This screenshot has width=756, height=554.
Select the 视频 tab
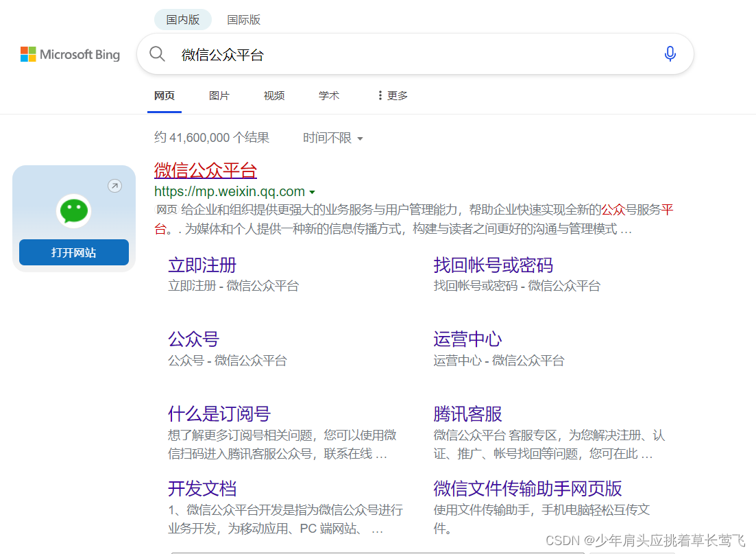(274, 95)
